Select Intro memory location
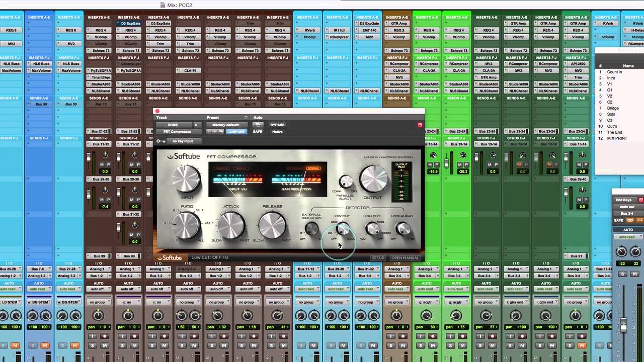 coord(611,78)
